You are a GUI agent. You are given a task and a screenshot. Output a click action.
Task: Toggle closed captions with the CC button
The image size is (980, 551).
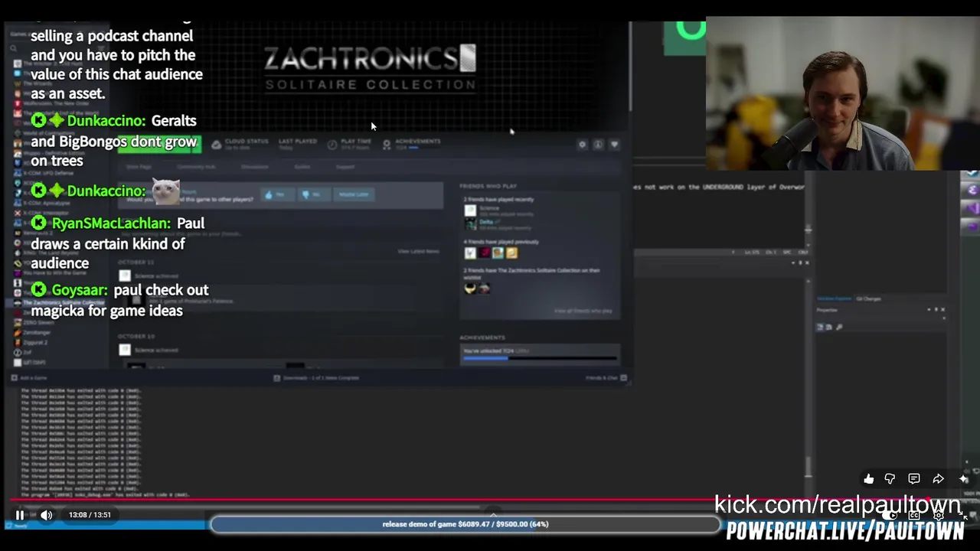point(914,516)
